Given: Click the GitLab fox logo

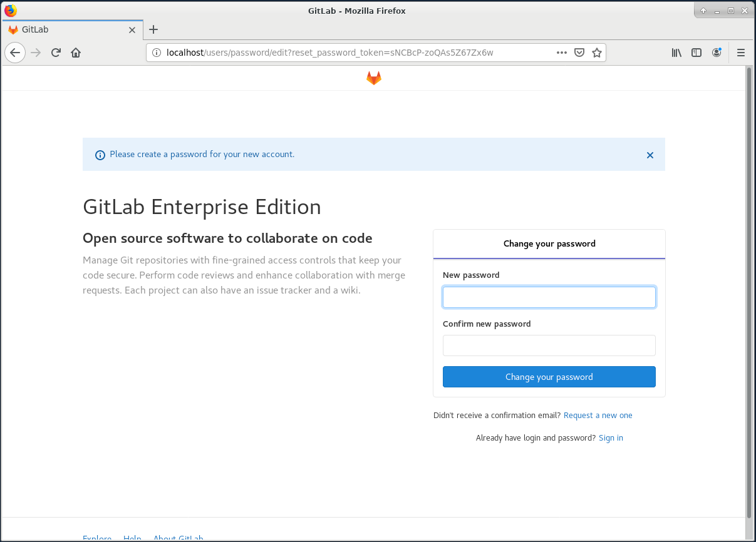Looking at the screenshot, I should pos(373,78).
